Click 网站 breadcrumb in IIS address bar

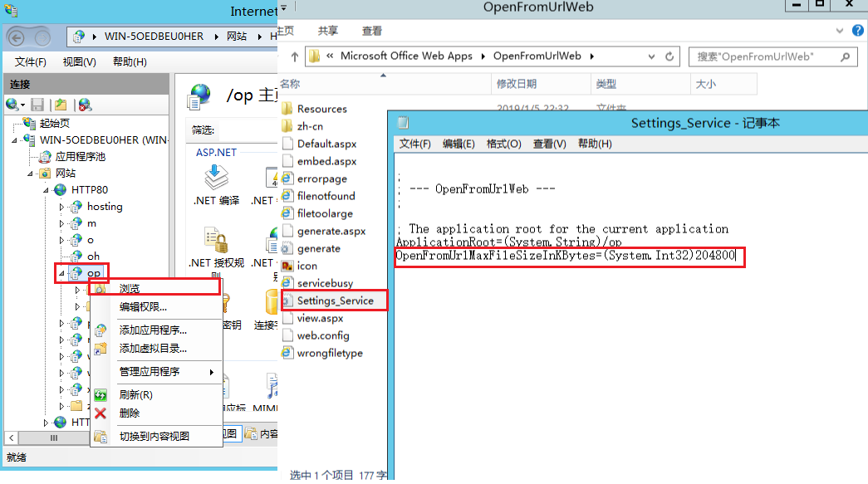pos(237,37)
